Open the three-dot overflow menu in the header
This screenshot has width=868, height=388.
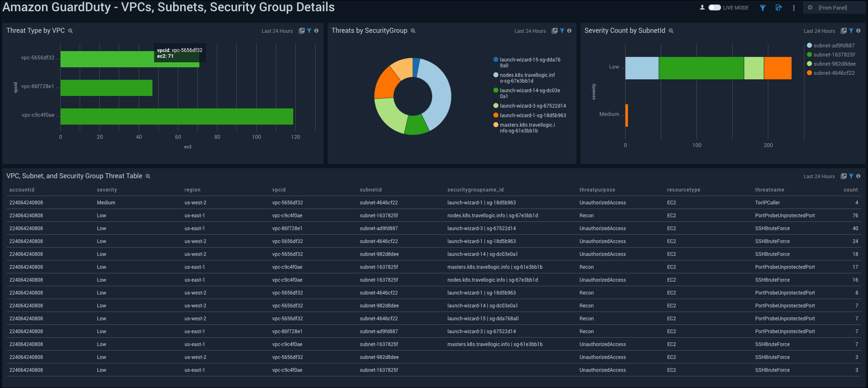794,7
